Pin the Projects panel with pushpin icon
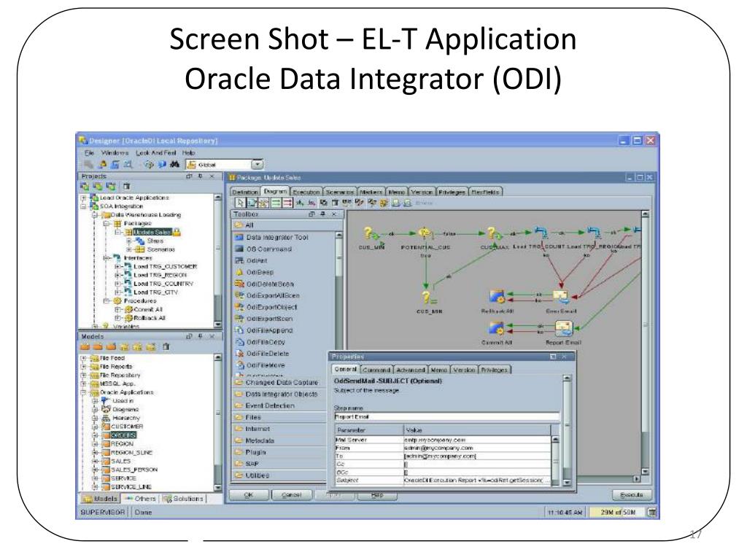This screenshot has width=747, height=560. (201, 176)
